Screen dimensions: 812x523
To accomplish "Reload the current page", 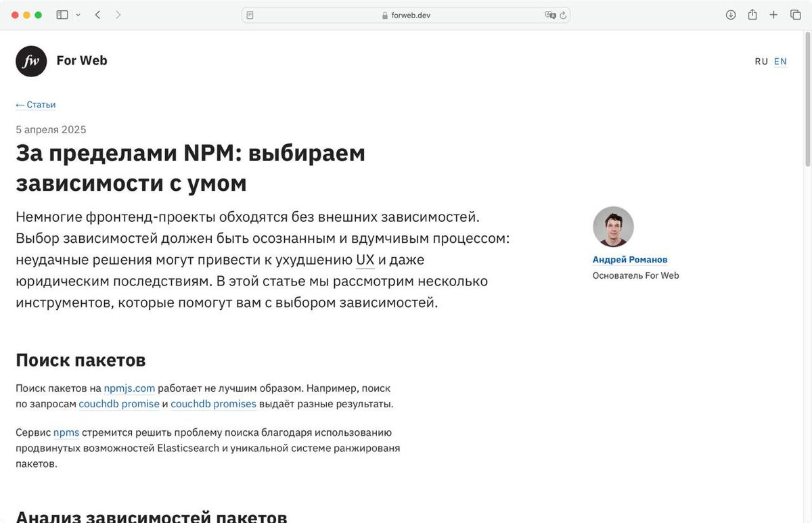I will tap(563, 15).
